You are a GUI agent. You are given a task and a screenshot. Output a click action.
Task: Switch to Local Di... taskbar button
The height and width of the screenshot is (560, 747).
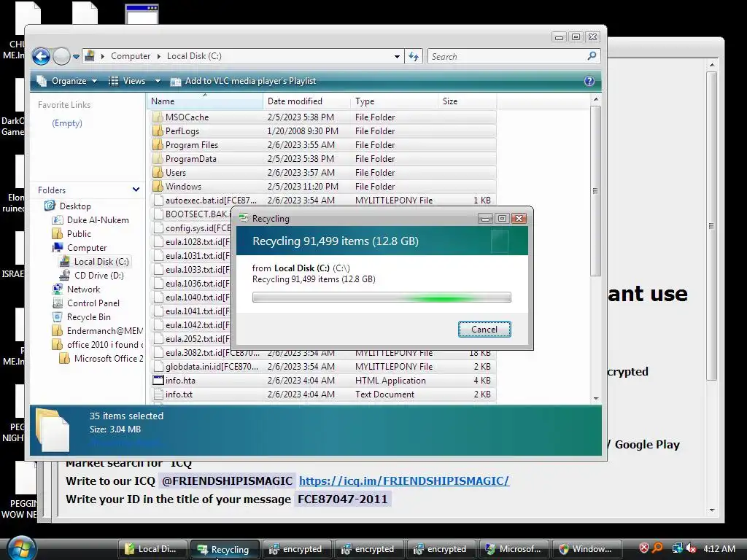[152, 548]
